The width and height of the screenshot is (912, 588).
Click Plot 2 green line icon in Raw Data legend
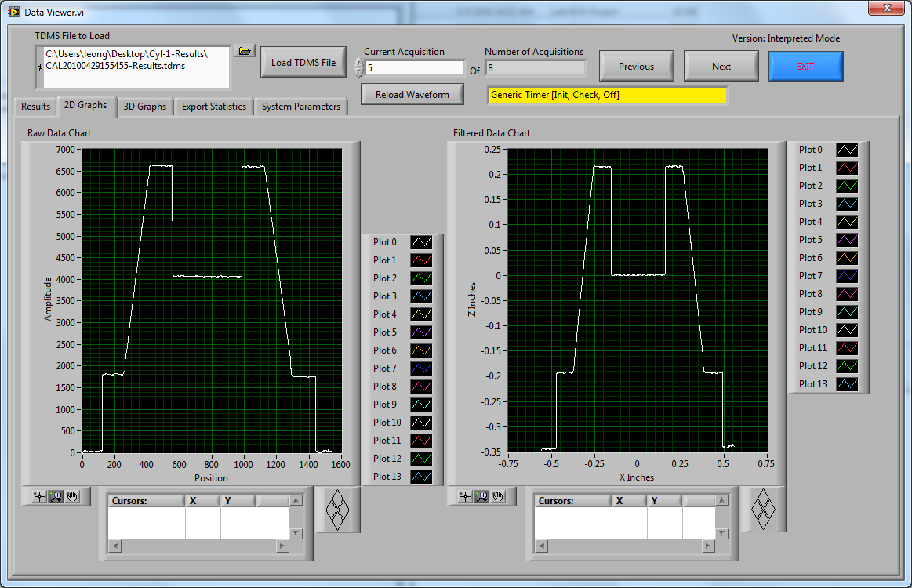pos(421,278)
